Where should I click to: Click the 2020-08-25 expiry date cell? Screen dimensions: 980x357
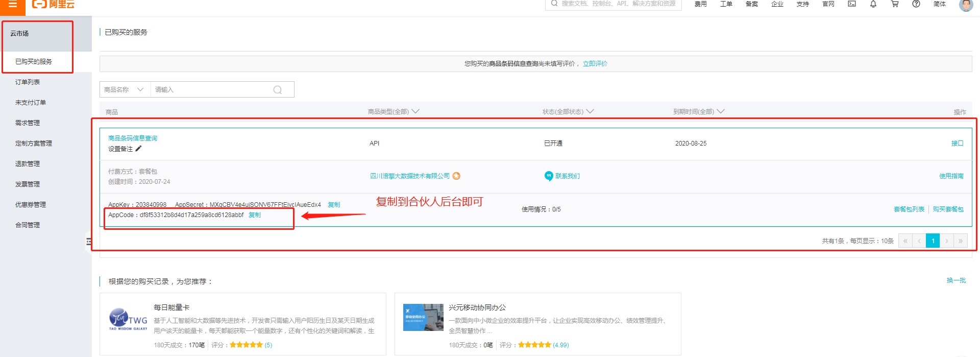pos(691,143)
